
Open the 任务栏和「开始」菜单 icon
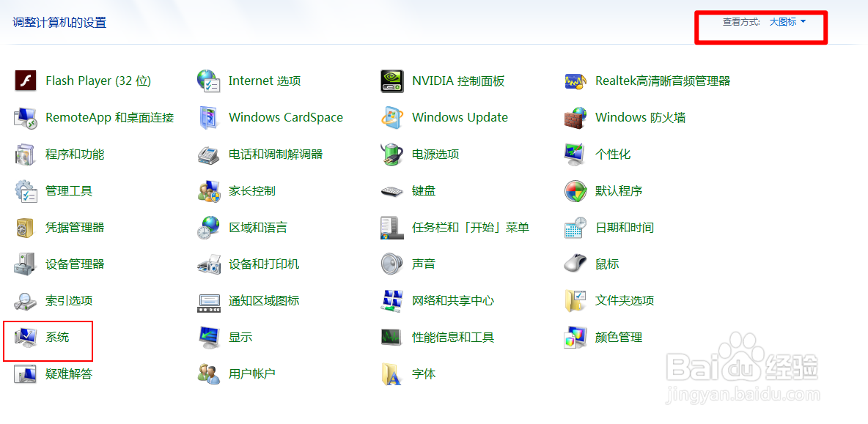point(392,227)
